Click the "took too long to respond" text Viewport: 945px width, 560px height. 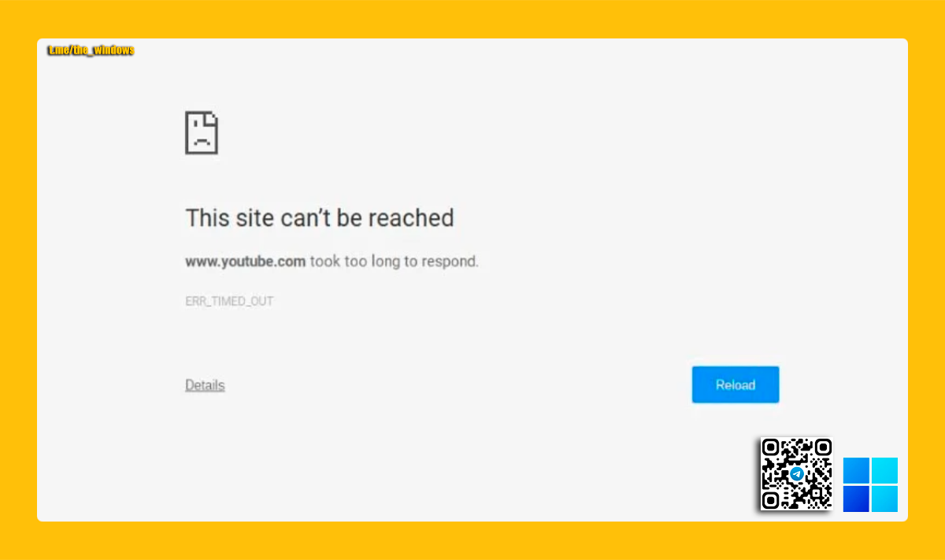click(394, 261)
